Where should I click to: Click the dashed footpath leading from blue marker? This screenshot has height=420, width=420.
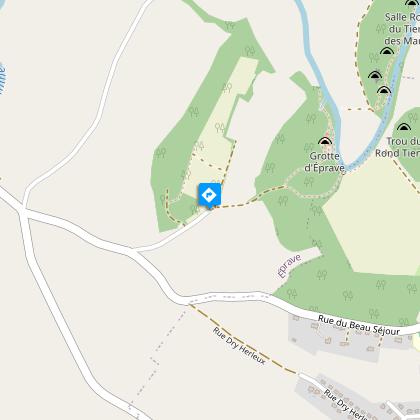248,201
